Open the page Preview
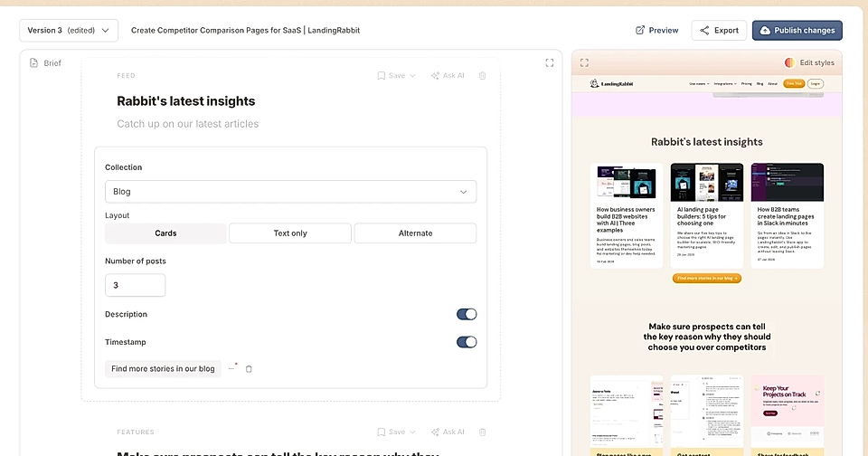 656,31
